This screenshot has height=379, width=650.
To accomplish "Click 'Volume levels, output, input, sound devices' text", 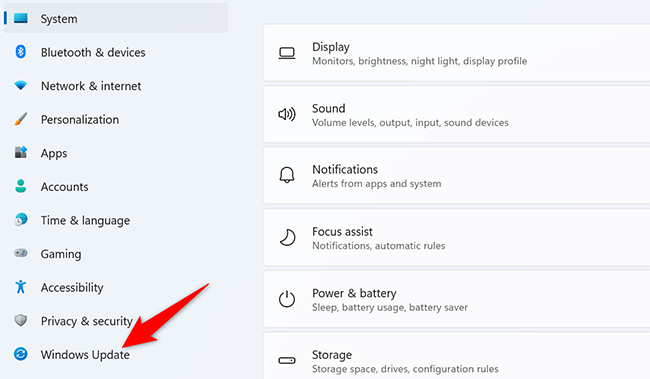I will [x=410, y=123].
